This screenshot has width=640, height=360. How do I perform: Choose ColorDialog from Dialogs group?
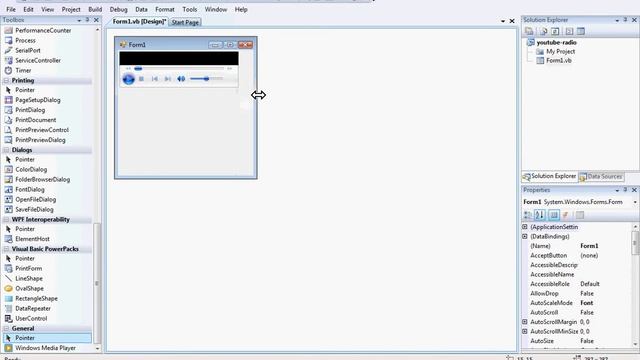[31, 169]
